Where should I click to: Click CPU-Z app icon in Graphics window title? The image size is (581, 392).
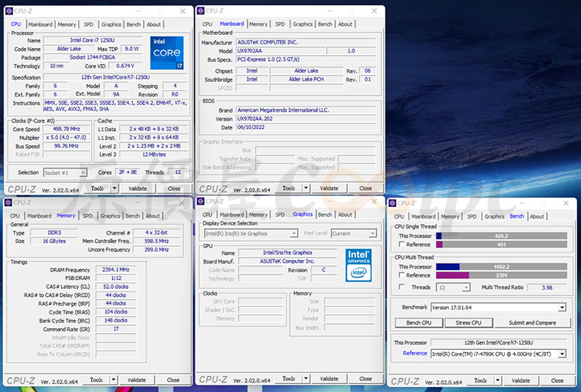click(x=200, y=201)
